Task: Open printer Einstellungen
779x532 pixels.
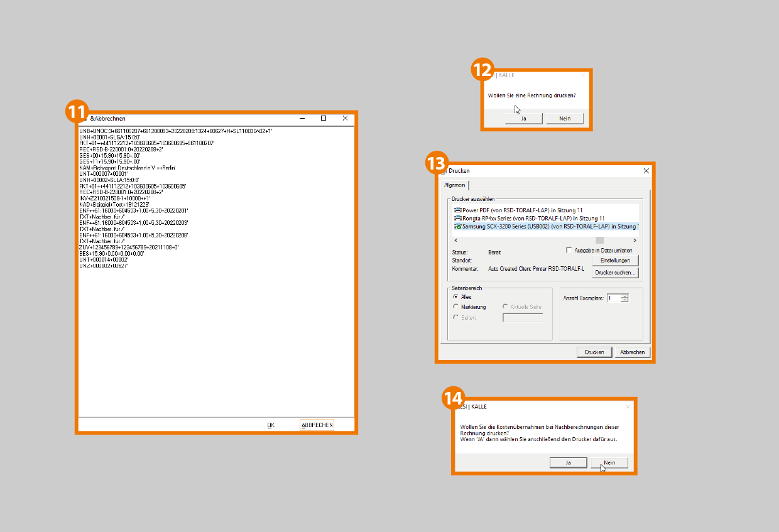Action: pyautogui.click(x=615, y=260)
